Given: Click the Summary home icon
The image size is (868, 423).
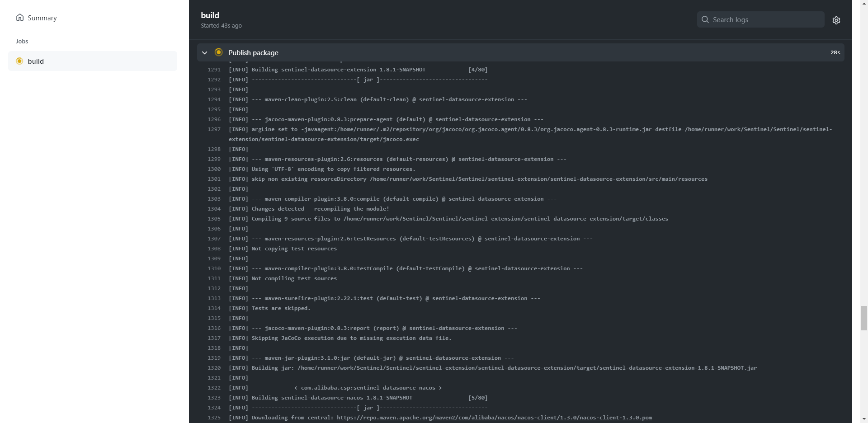Looking at the screenshot, I should pos(20,18).
